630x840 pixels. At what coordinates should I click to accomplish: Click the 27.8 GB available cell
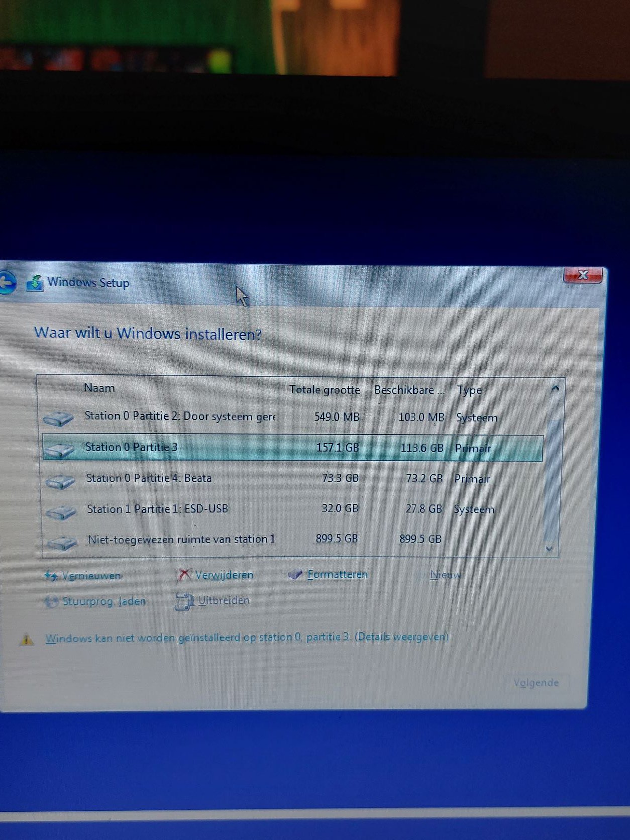pyautogui.click(x=424, y=509)
